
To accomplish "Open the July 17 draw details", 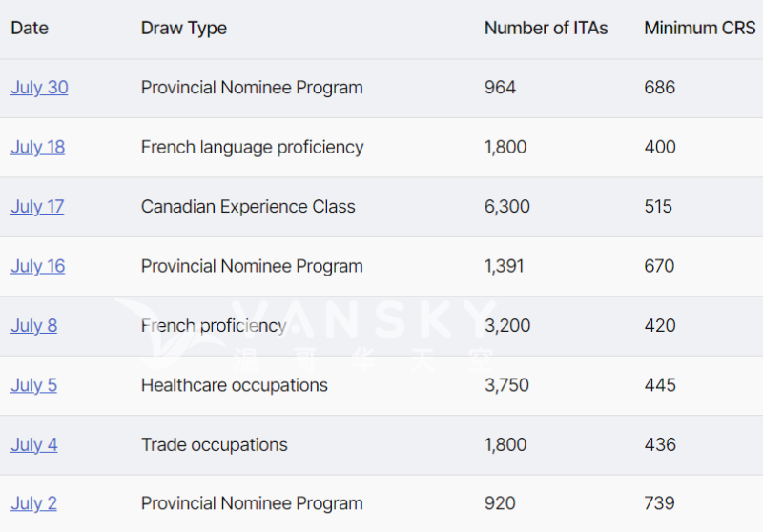I will tap(37, 207).
